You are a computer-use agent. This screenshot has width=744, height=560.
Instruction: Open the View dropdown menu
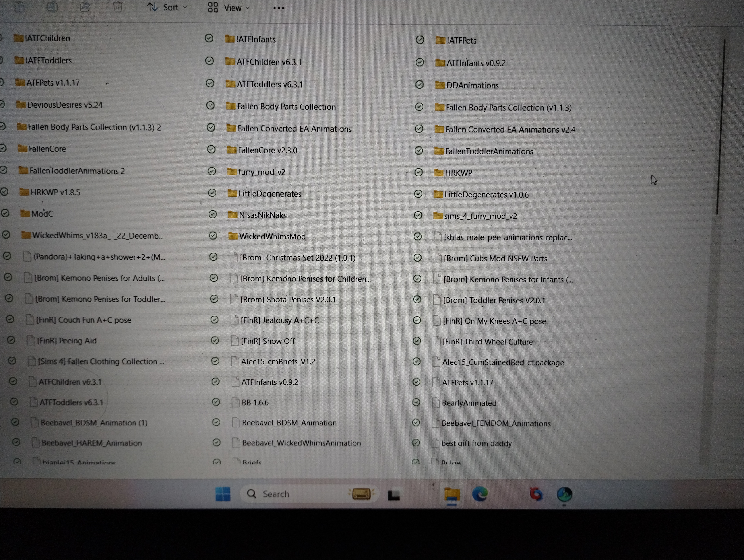(229, 7)
